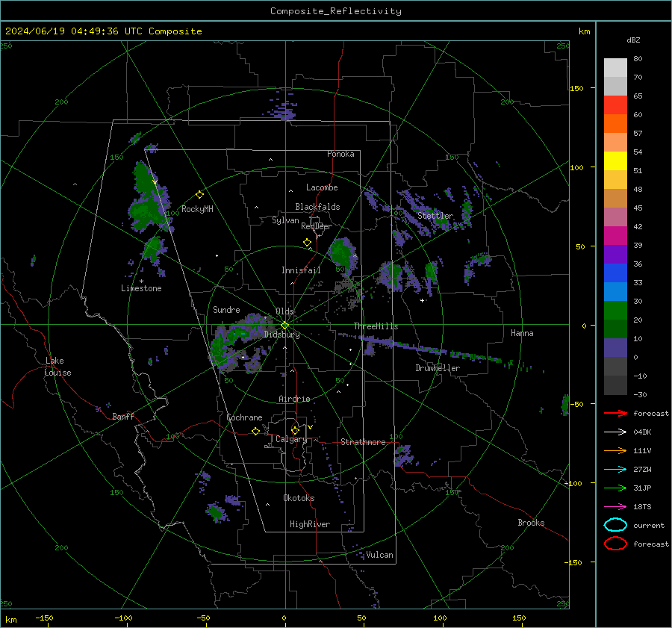The height and width of the screenshot is (628, 672).
Task: Click the bright green swatch in dBZ scale
Action: [615, 311]
